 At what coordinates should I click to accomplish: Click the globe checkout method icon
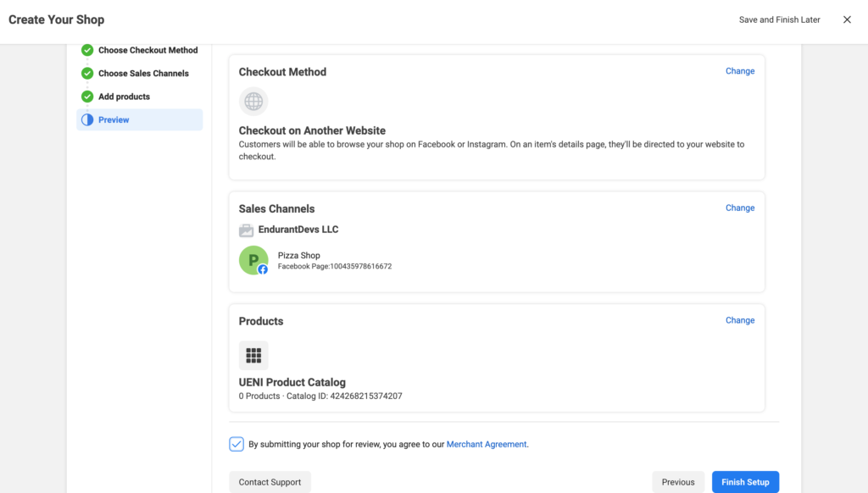pyautogui.click(x=253, y=102)
